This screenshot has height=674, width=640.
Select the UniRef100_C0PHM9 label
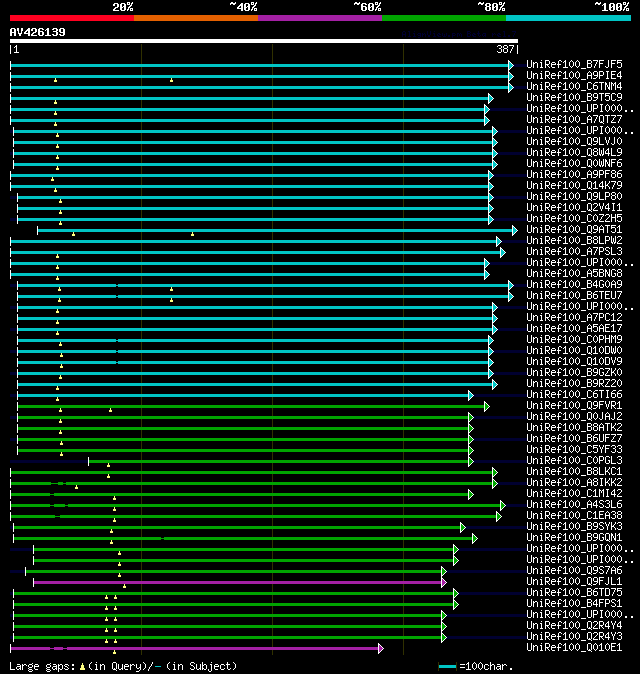(574, 340)
